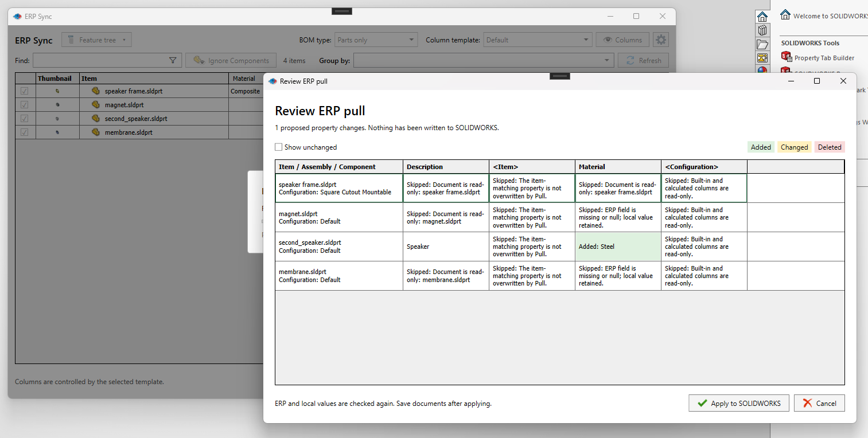Image resolution: width=868 pixels, height=438 pixels.
Task: Open the File Explorer folder tab in the task pane
Action: [762, 44]
